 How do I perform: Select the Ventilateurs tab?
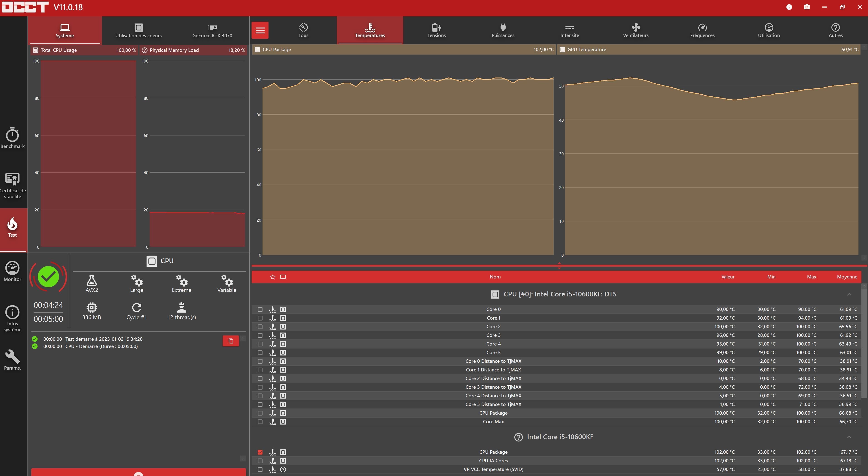(x=635, y=30)
